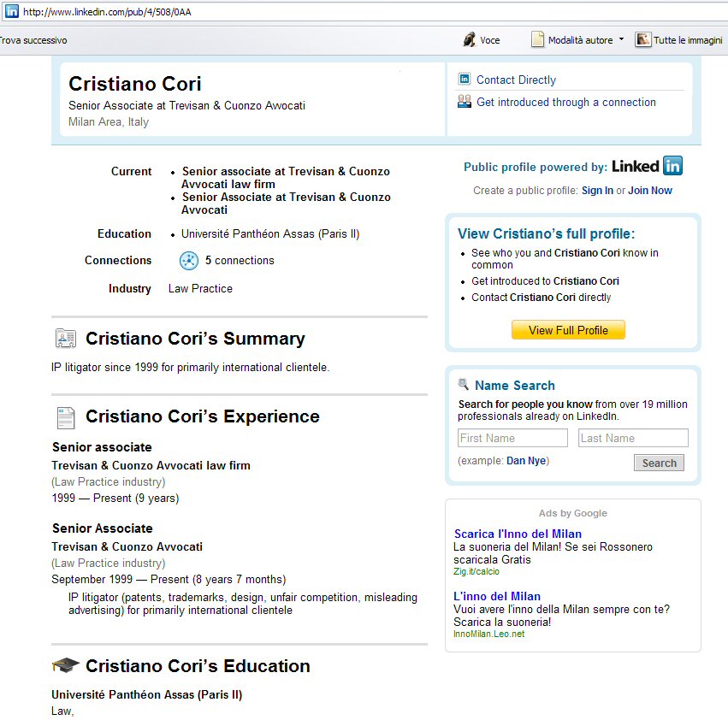The image size is (728, 720).
Task: Click the First Name input field
Action: 512,438
